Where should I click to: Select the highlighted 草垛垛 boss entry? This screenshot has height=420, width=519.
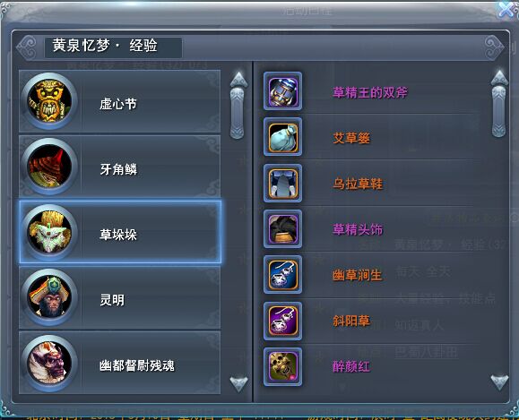coord(120,232)
